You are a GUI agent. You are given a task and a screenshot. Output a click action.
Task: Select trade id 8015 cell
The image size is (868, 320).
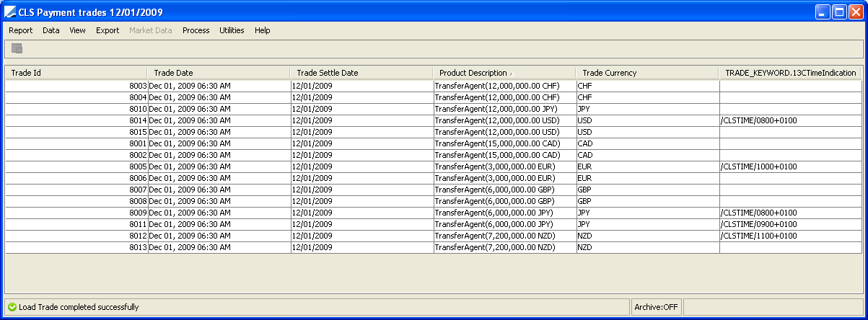tap(76, 132)
